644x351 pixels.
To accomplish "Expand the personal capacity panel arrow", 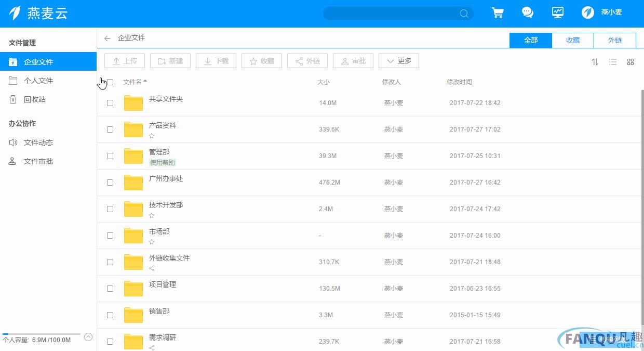I will pyautogui.click(x=88, y=337).
